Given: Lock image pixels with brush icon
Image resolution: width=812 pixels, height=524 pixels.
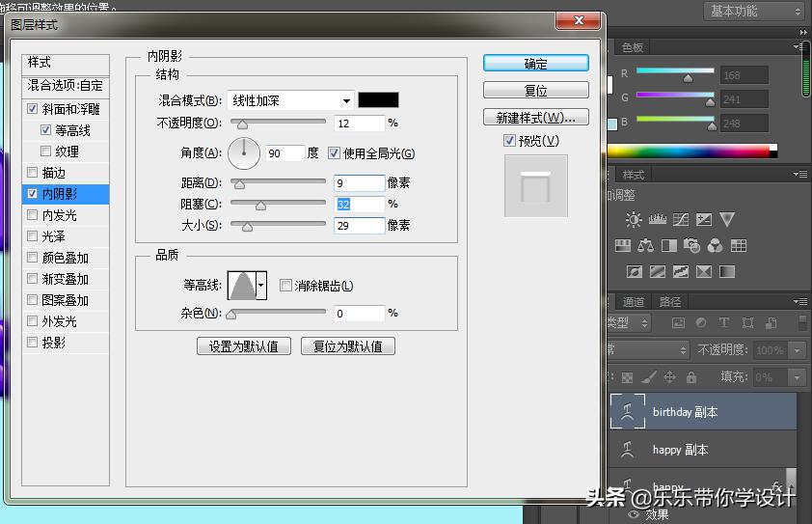Looking at the screenshot, I should 649,378.
